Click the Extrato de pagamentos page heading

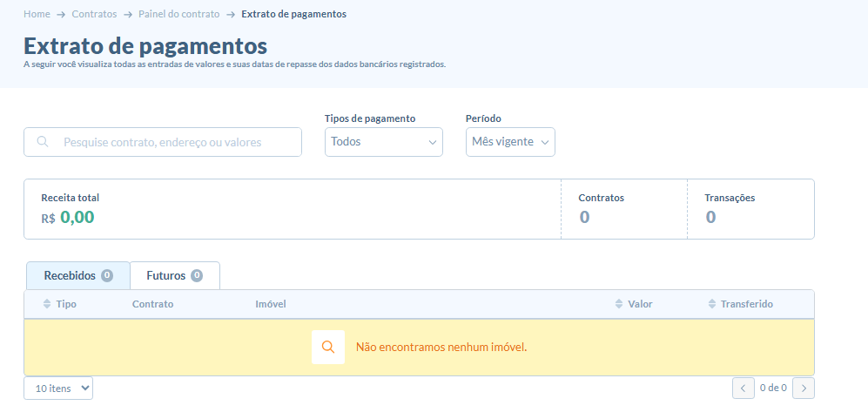(x=145, y=46)
